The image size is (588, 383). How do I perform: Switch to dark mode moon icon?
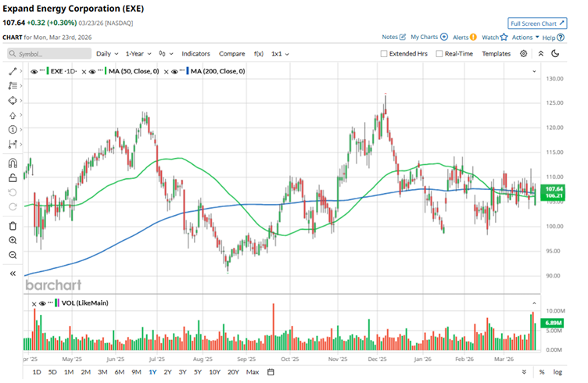point(555,54)
